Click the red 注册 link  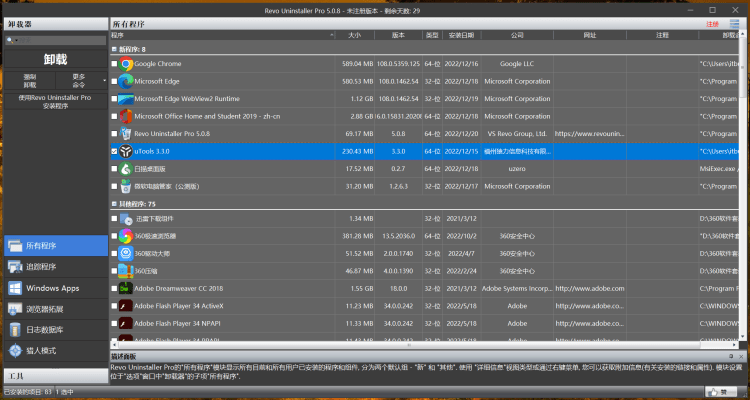tap(712, 24)
